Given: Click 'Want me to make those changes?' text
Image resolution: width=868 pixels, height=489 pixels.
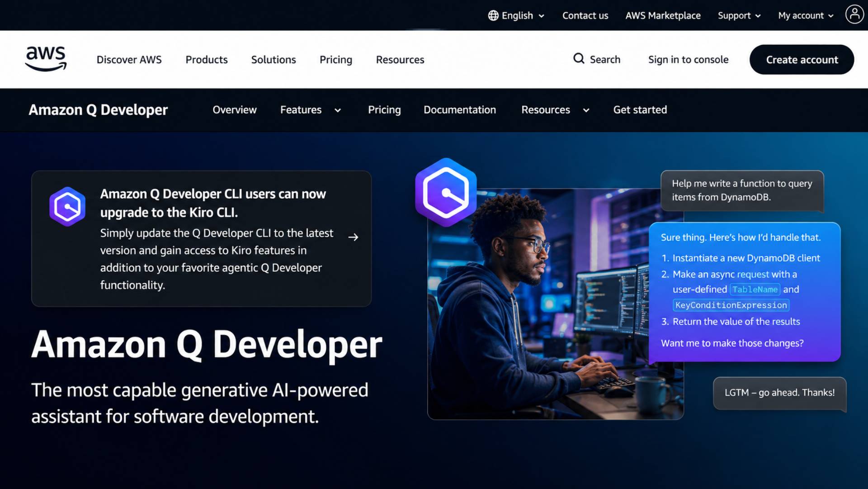Looking at the screenshot, I should pos(732,343).
